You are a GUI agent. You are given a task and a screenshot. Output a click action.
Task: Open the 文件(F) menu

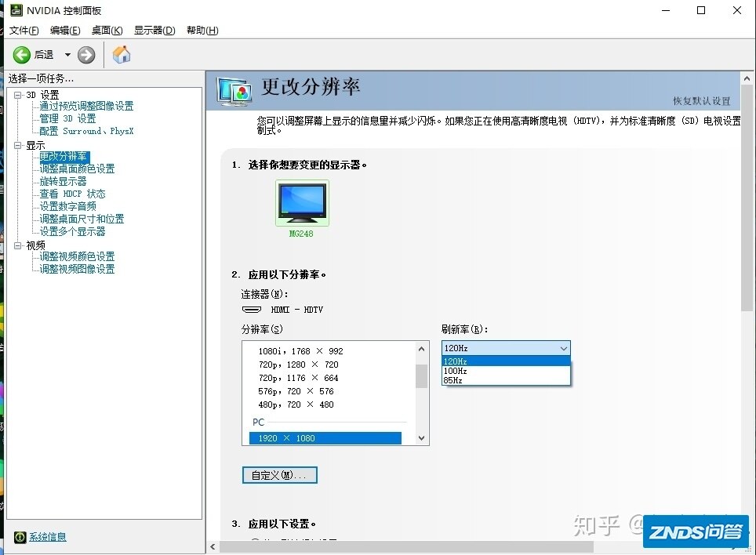coord(24,31)
